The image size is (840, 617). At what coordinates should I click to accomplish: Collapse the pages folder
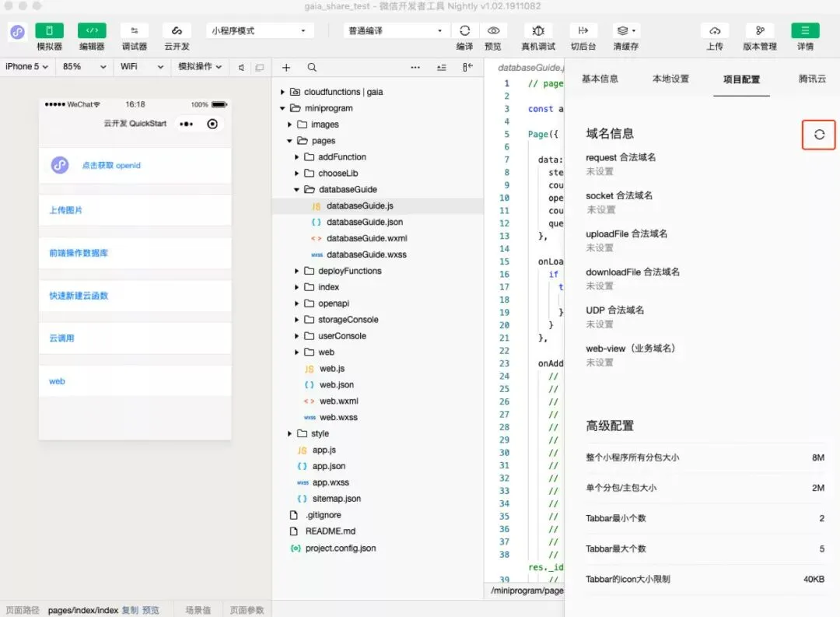click(289, 141)
